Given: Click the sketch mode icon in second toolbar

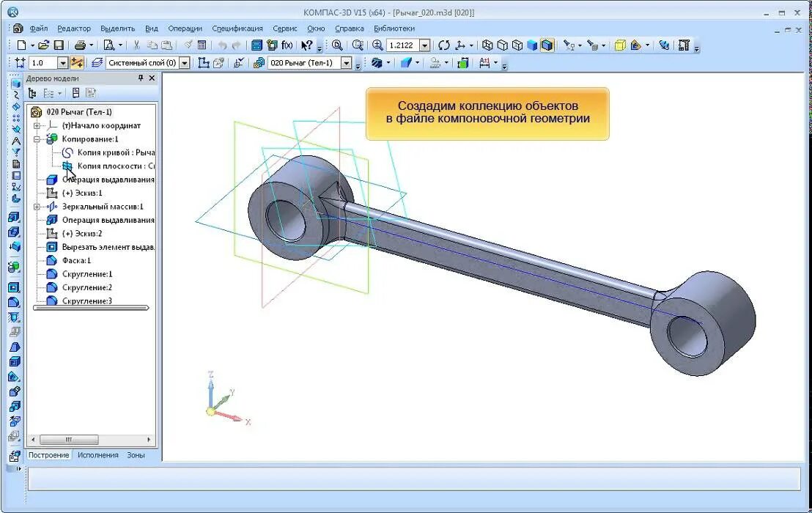Looking at the screenshot, I should click(x=204, y=62).
